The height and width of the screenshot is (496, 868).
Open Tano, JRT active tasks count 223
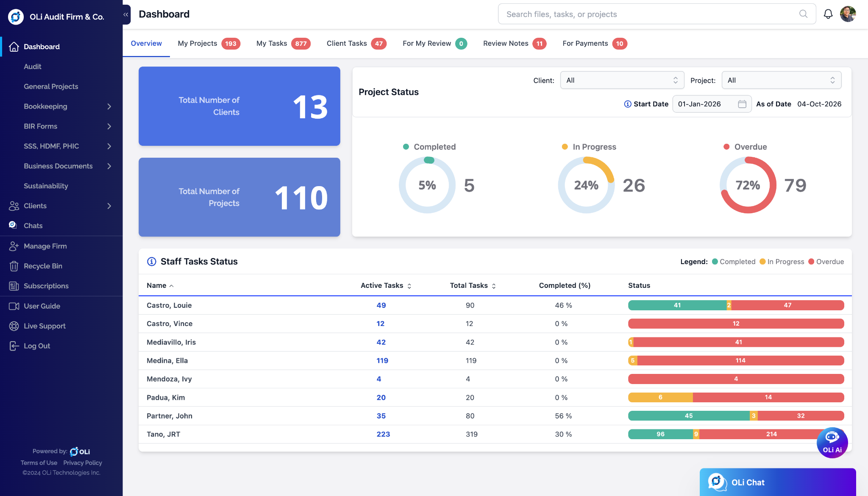pyautogui.click(x=383, y=434)
